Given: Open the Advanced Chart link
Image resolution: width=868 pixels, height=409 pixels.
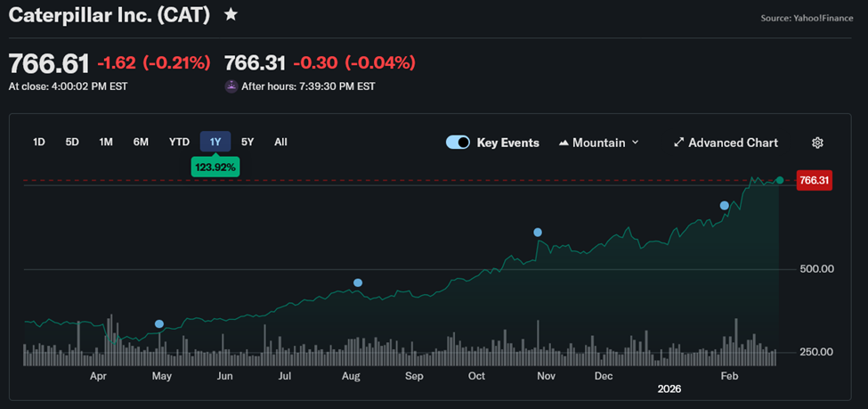Looking at the screenshot, I should click(x=732, y=143).
